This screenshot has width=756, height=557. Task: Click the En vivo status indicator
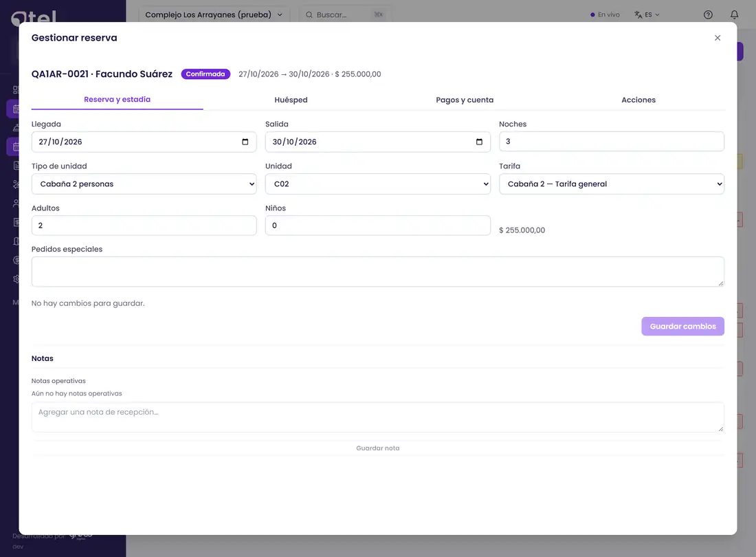tap(605, 14)
